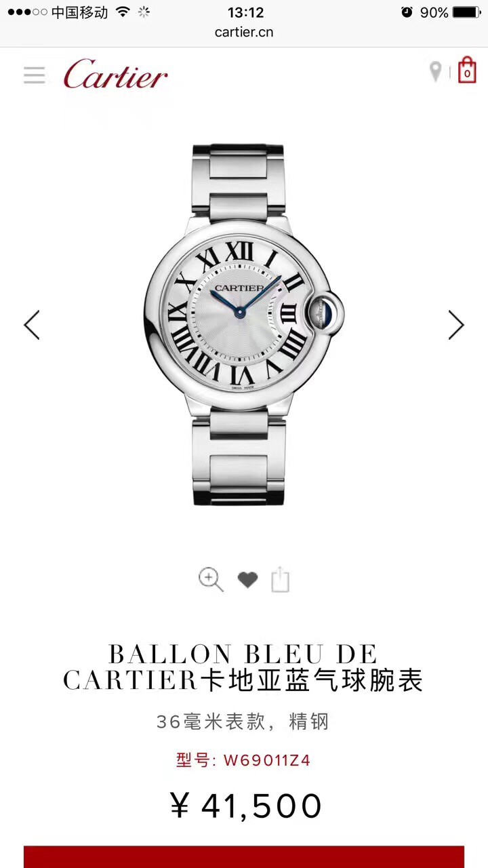488x868 pixels.
Task: Show the next watch image
Action: (456, 325)
